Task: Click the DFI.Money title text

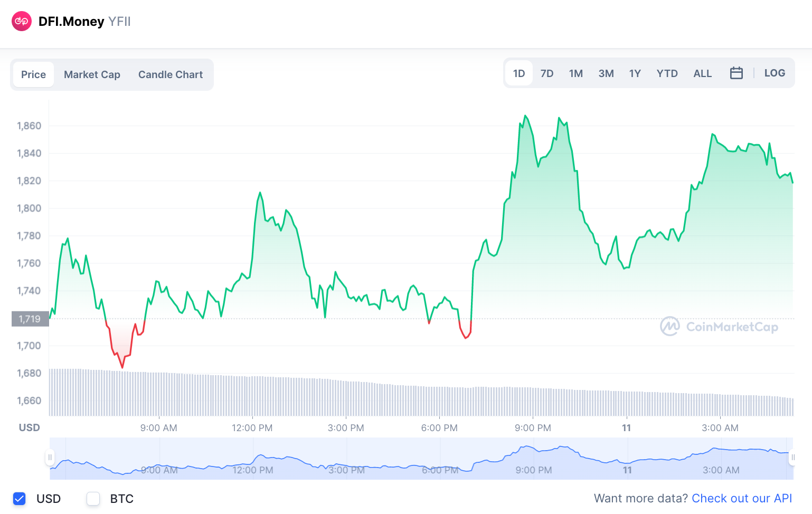Action: point(71,22)
